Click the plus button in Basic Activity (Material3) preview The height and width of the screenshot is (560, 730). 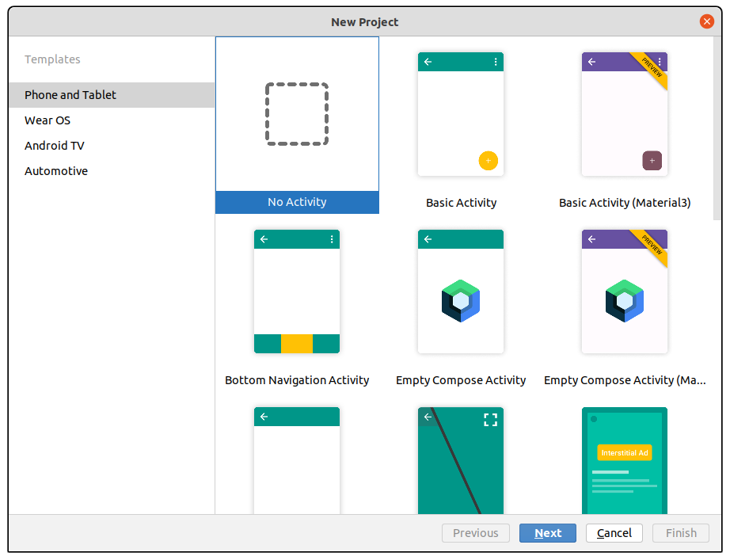[x=652, y=161]
